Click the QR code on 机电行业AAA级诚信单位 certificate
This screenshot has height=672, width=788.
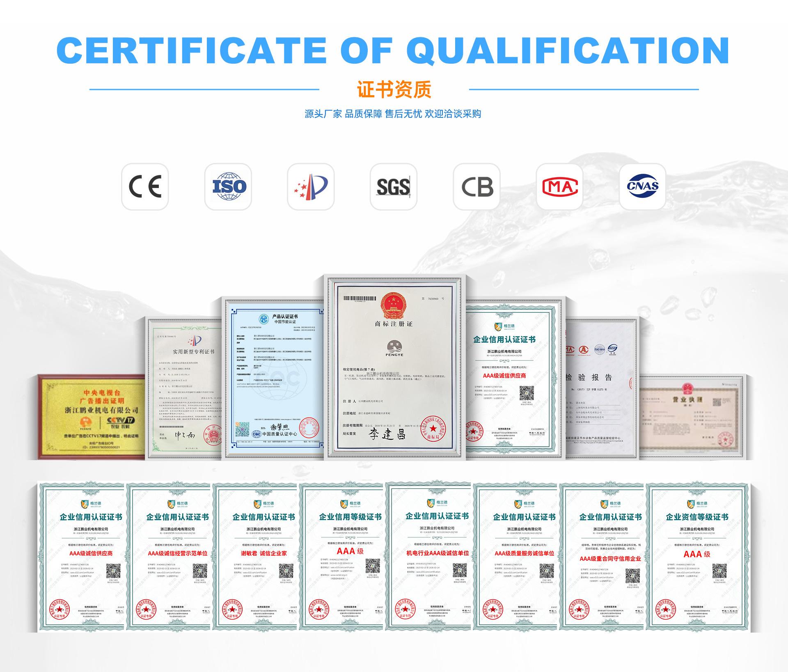tap(460, 570)
